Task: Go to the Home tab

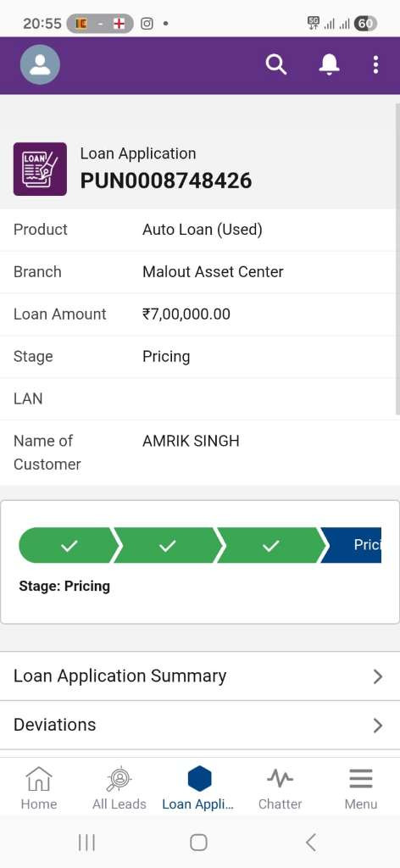Action: [39, 789]
